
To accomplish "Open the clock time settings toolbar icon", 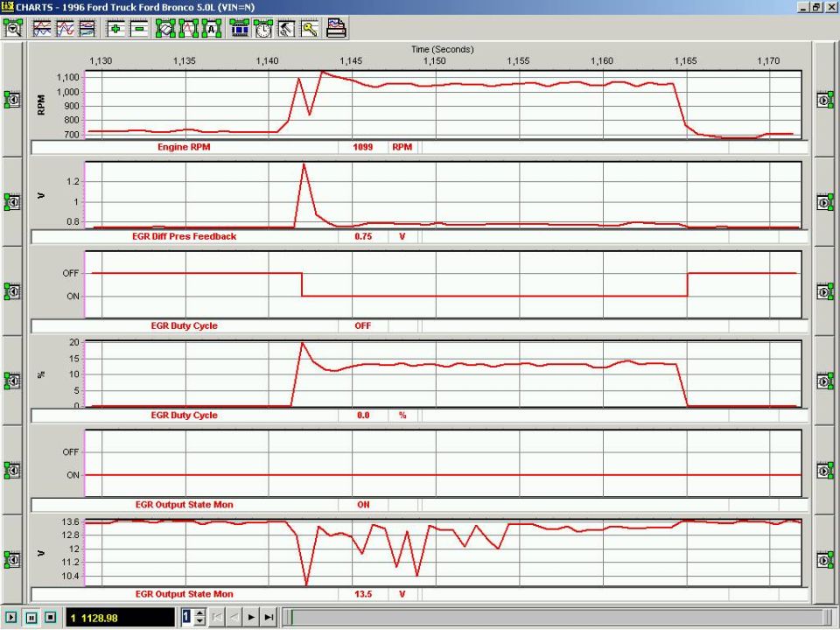I will [262, 28].
